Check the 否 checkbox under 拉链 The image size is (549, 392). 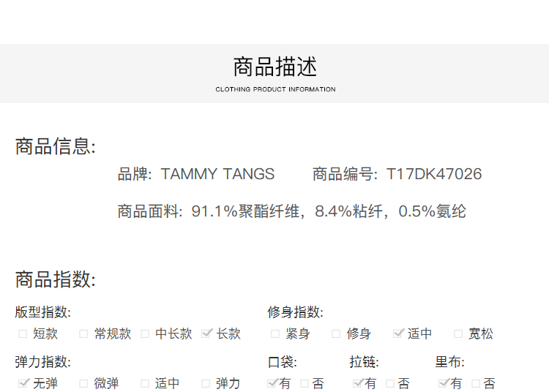390,383
